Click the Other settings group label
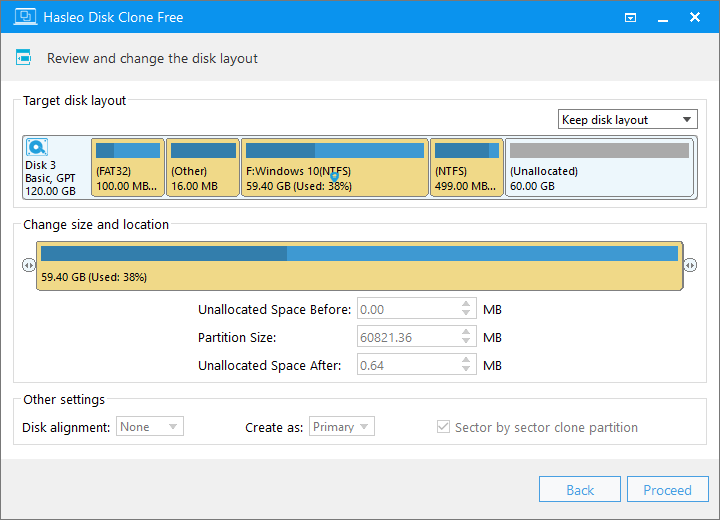The width and height of the screenshot is (720, 520). [x=64, y=400]
